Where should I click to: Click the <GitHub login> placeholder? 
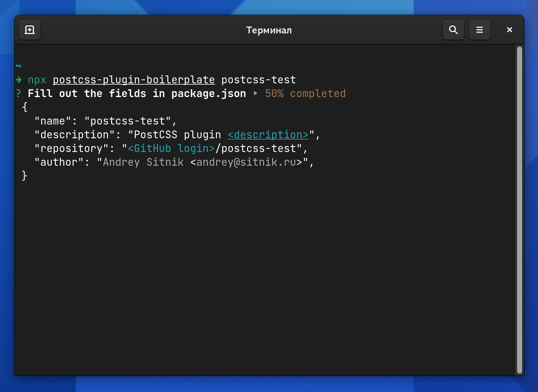click(x=171, y=149)
